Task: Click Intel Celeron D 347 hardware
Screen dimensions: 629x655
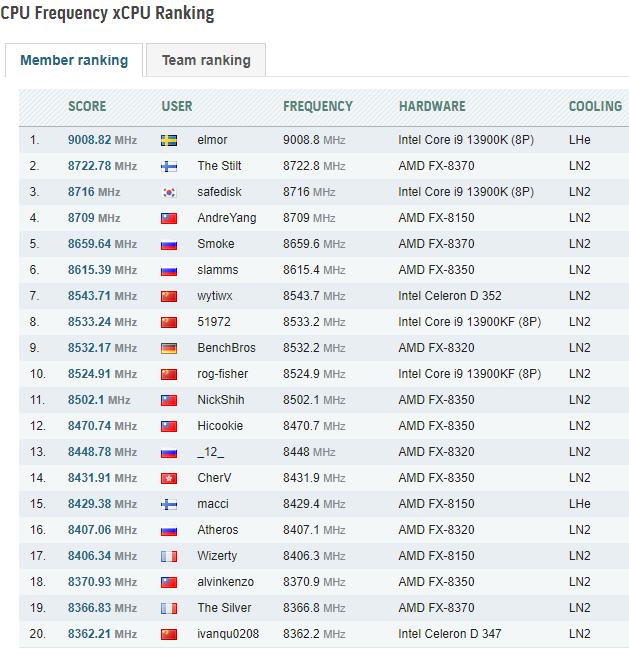Action: (450, 634)
